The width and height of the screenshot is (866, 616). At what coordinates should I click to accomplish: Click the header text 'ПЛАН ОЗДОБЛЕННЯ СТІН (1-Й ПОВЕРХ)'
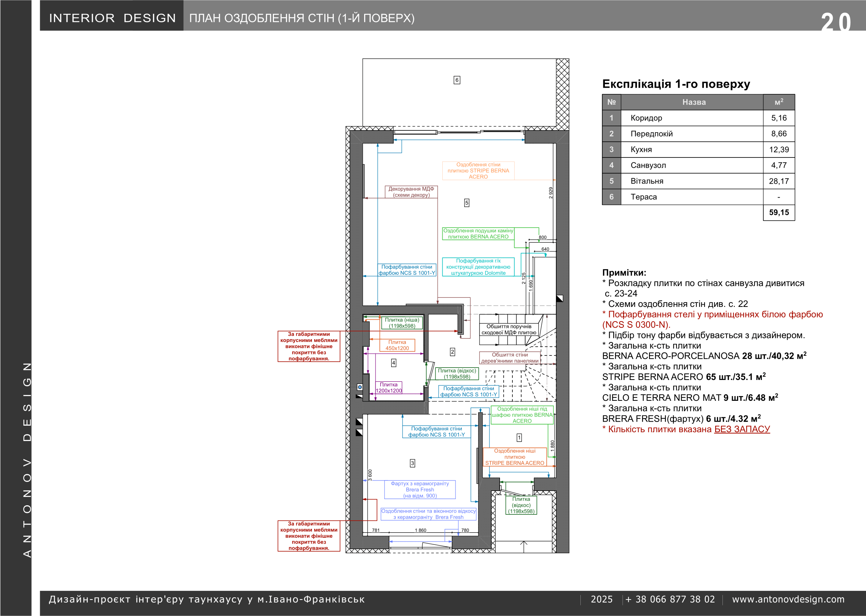pos(302,18)
